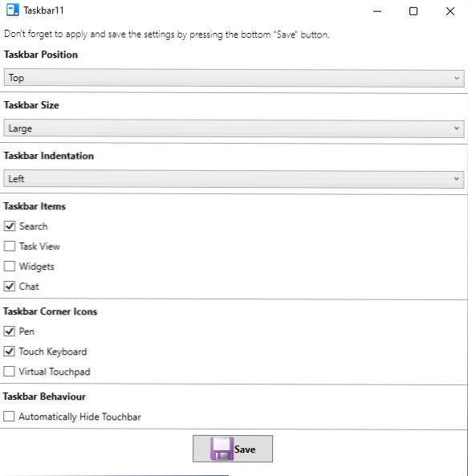Click the Taskbar11 window title text
The height and width of the screenshot is (476, 468).
point(43,10)
